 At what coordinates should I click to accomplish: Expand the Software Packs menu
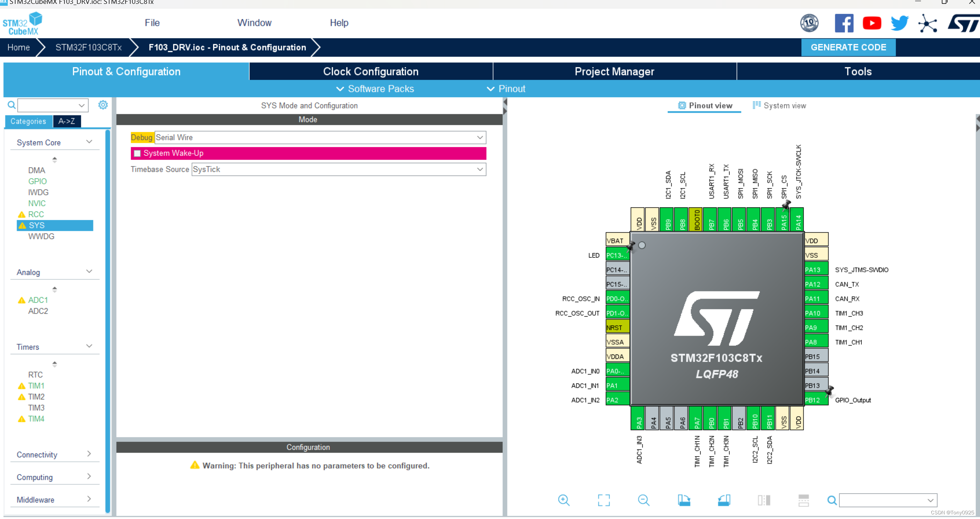[x=375, y=89]
